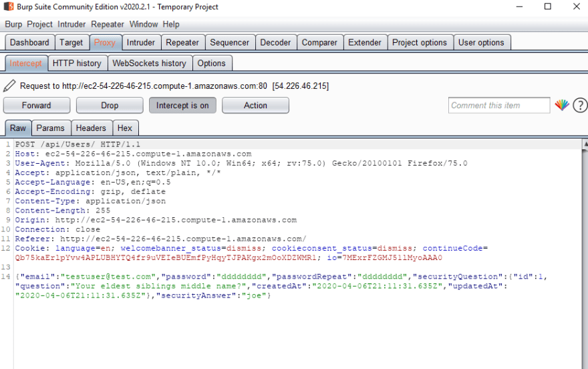588x369 pixels.
Task: Click the Host header line
Action: tap(133, 154)
